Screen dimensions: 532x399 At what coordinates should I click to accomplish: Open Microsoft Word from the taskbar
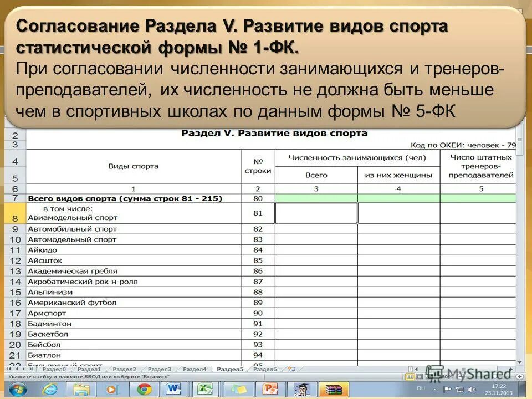coord(173,390)
